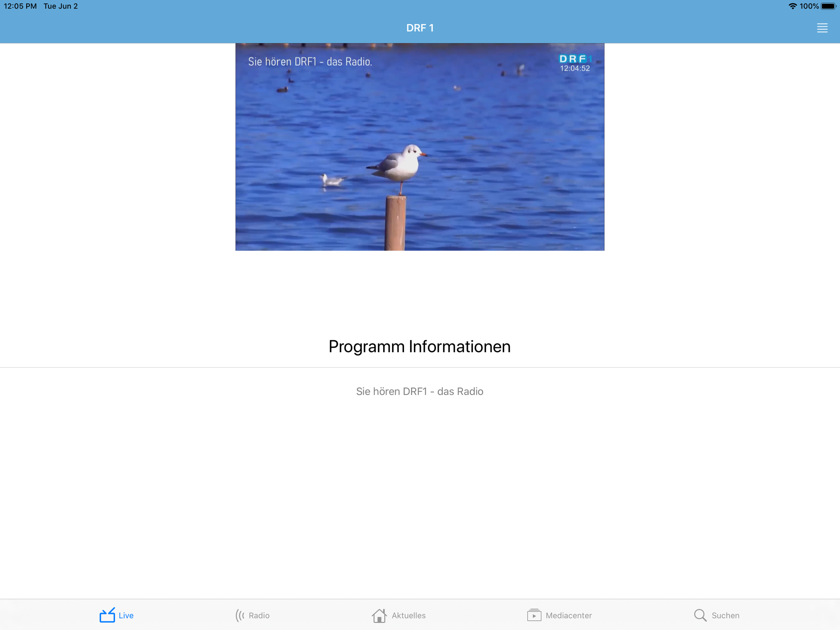Tap the Radio waves icon
Viewport: 840px width, 630px height.
240,615
